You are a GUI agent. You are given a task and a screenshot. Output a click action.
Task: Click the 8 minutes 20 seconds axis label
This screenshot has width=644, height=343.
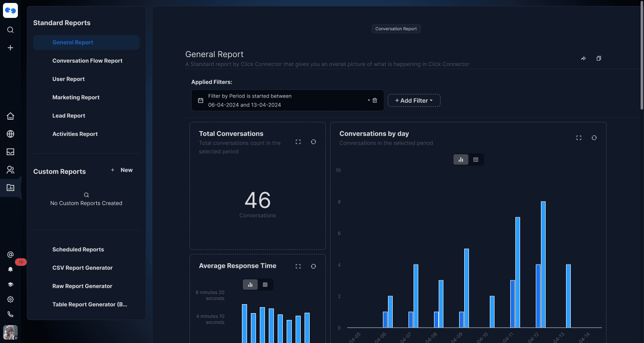tap(210, 295)
